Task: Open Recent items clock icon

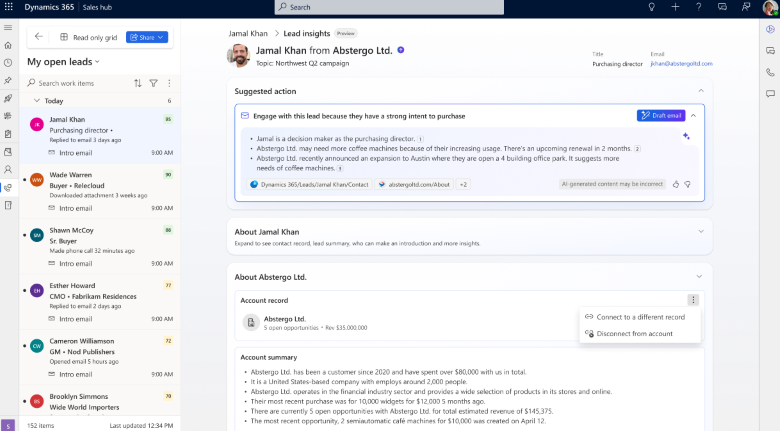Action: point(8,63)
